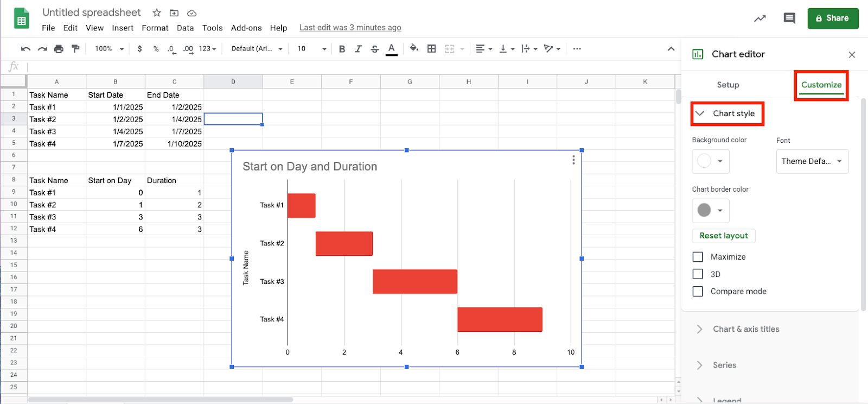This screenshot has height=404, width=868.
Task: Expand the Chart & axis titles section
Action: pos(745,329)
